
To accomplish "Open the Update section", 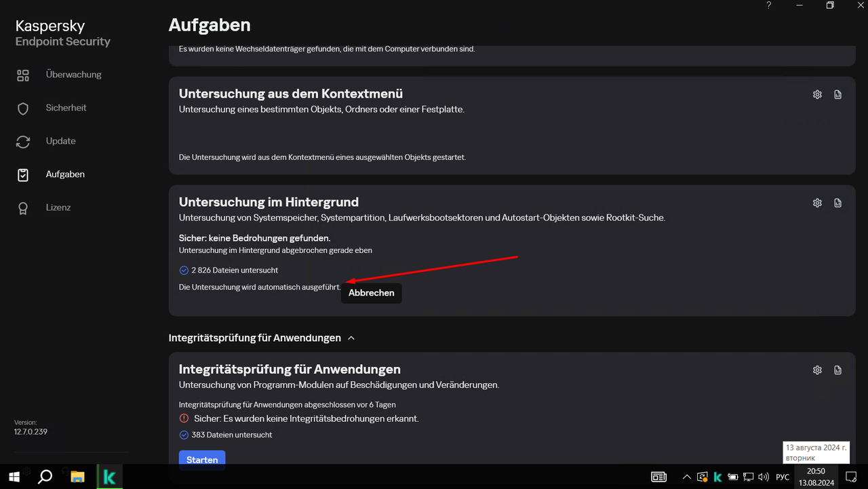I will pyautogui.click(x=60, y=141).
